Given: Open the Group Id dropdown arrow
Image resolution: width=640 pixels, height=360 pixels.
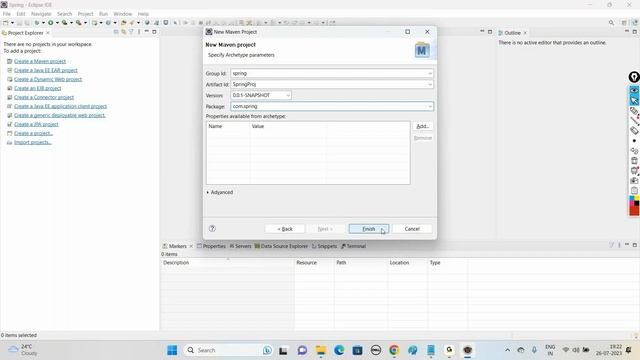Looking at the screenshot, I should [430, 73].
